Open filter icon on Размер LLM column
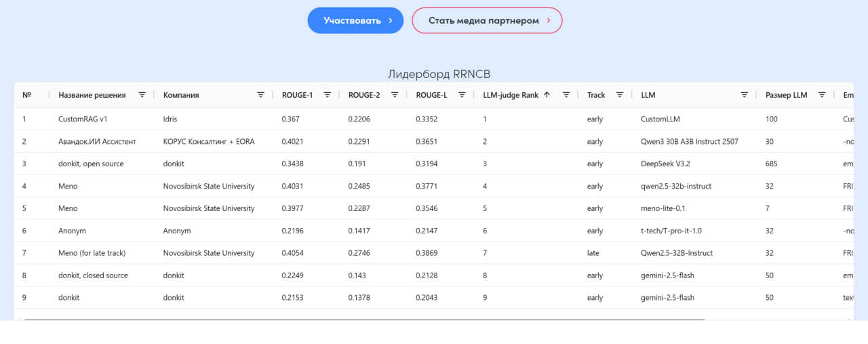This screenshot has width=868, height=344. click(822, 95)
